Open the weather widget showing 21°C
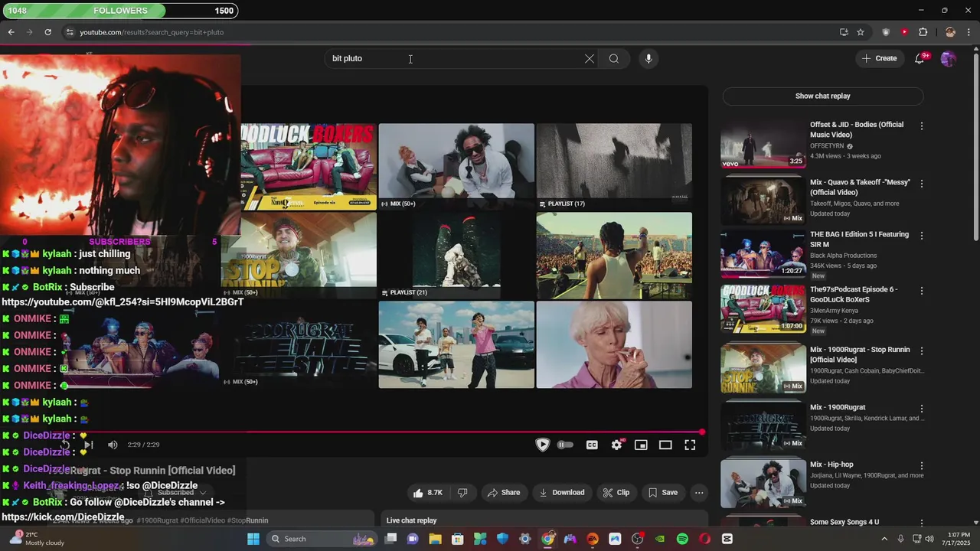This screenshot has width=980, height=551. (37, 539)
